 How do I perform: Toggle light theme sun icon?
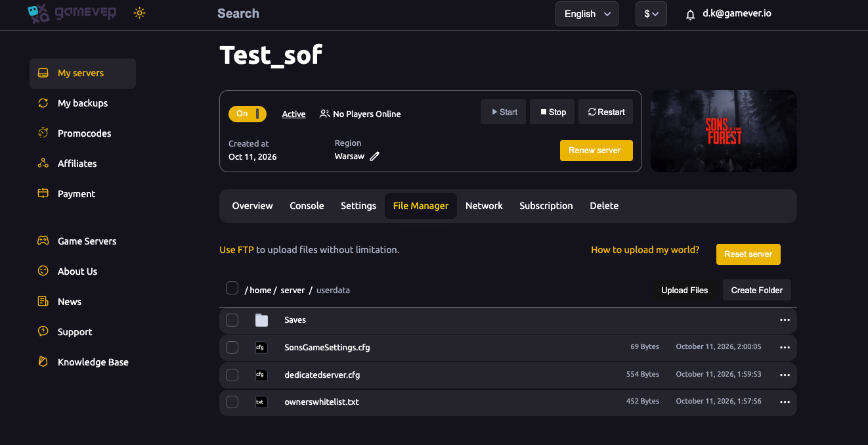point(139,12)
